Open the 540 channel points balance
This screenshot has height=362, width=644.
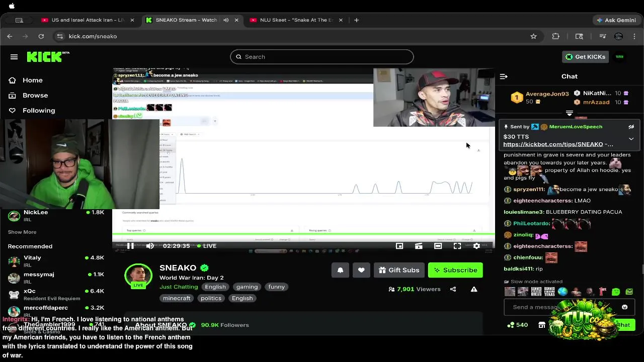pos(517,325)
